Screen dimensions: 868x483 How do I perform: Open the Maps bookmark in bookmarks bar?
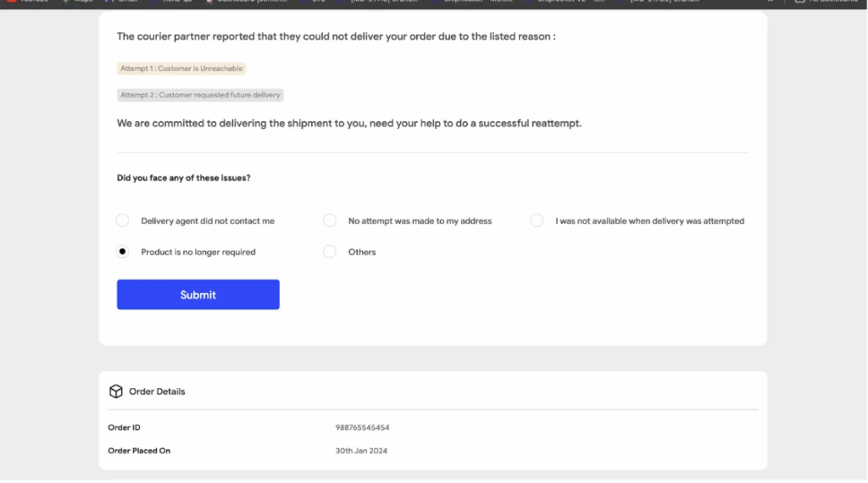tap(78, 3)
